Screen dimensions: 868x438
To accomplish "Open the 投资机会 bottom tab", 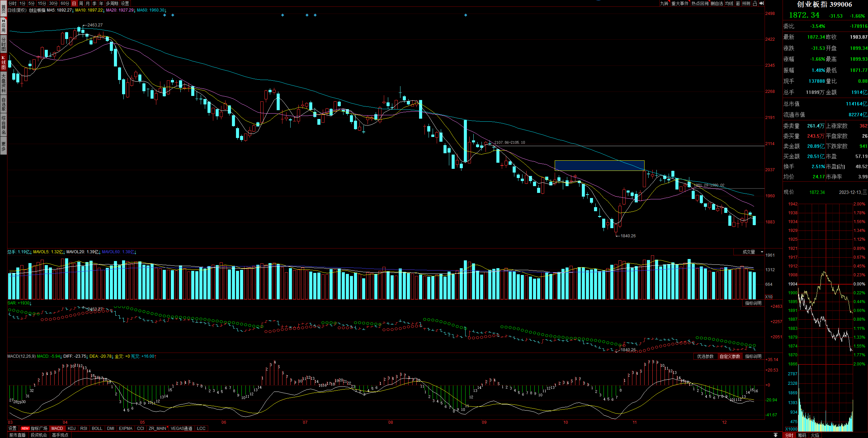I will pos(39,435).
